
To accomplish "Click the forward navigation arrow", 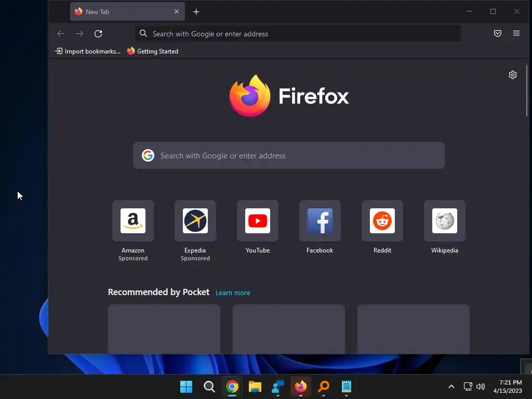I will (79, 34).
